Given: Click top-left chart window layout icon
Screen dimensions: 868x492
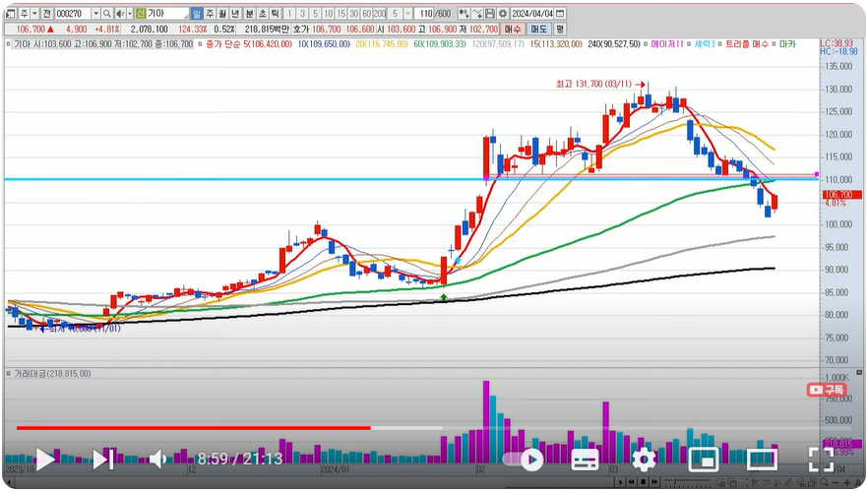Looking at the screenshot, I should (x=11, y=13).
